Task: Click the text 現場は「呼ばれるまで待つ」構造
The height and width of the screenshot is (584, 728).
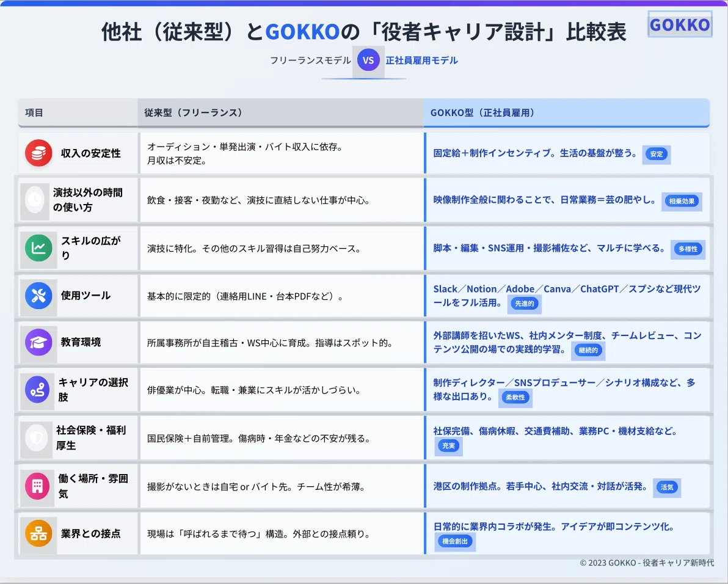Action: click(215, 535)
